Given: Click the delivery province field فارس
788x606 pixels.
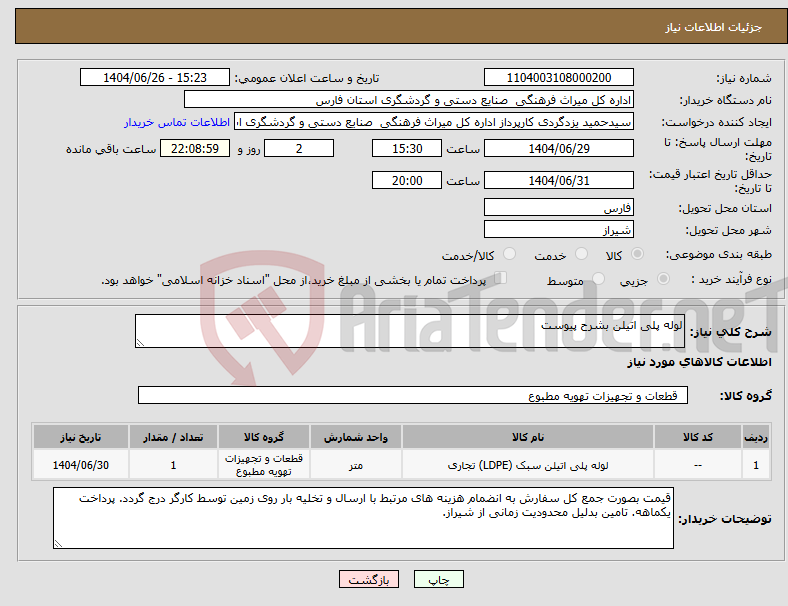Looking at the screenshot, I should pyautogui.click(x=558, y=207).
